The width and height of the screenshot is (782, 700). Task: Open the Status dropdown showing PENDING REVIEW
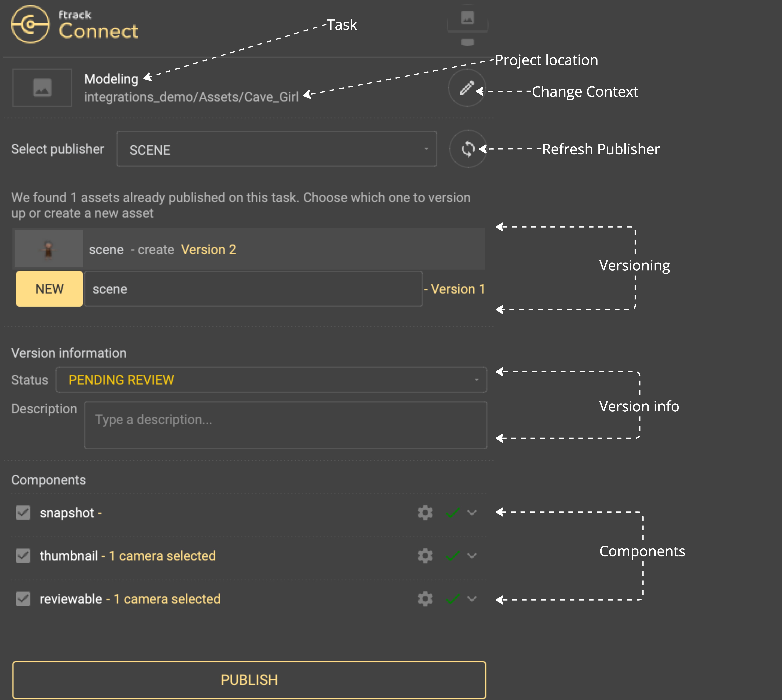click(271, 380)
